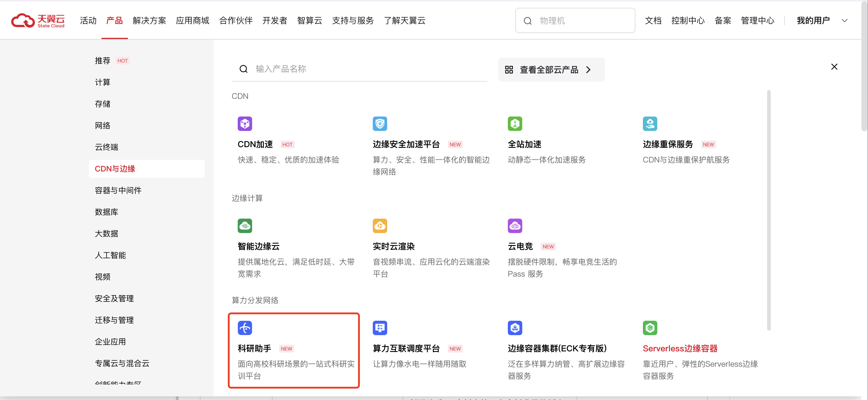
Task: Open the 全站加速 product title
Action: tap(525, 144)
